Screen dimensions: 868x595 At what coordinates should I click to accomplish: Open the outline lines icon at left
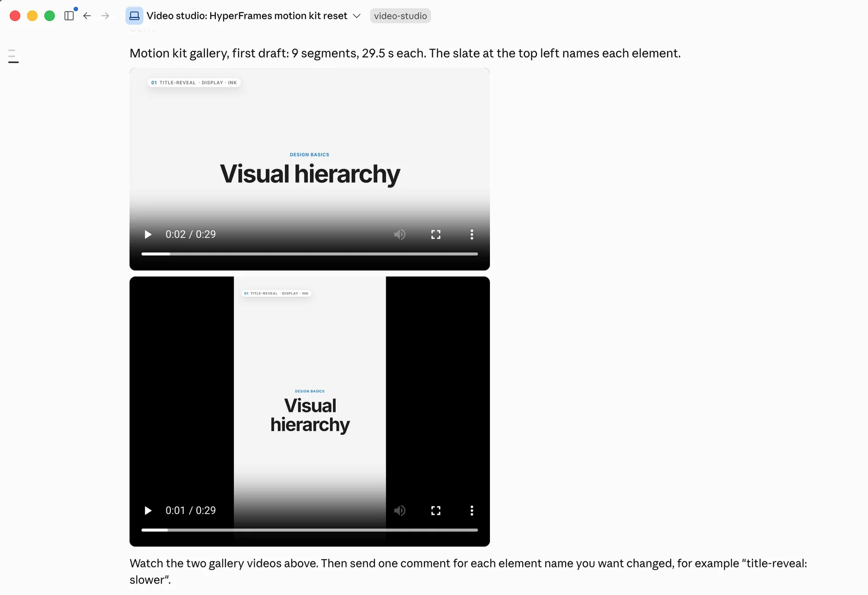point(14,56)
